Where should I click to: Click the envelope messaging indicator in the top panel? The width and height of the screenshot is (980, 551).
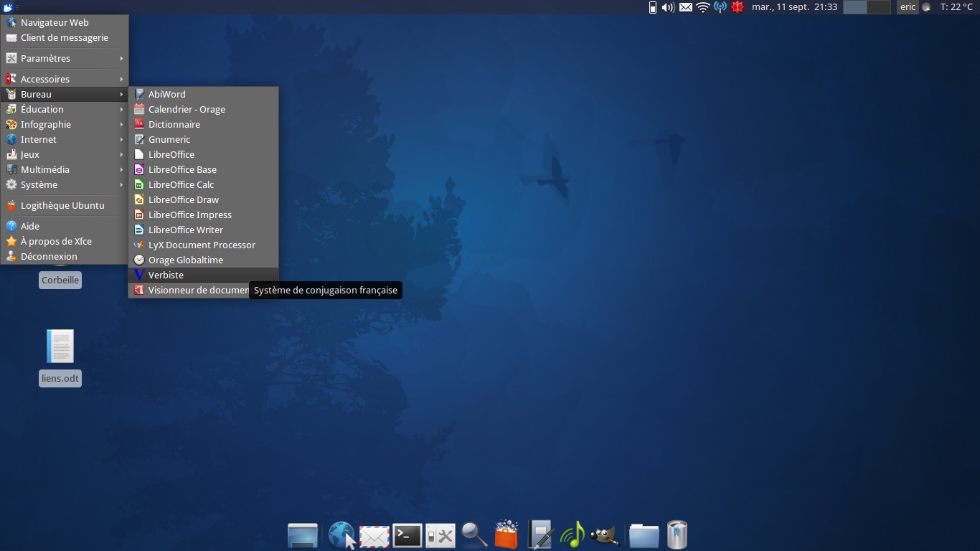(x=686, y=7)
